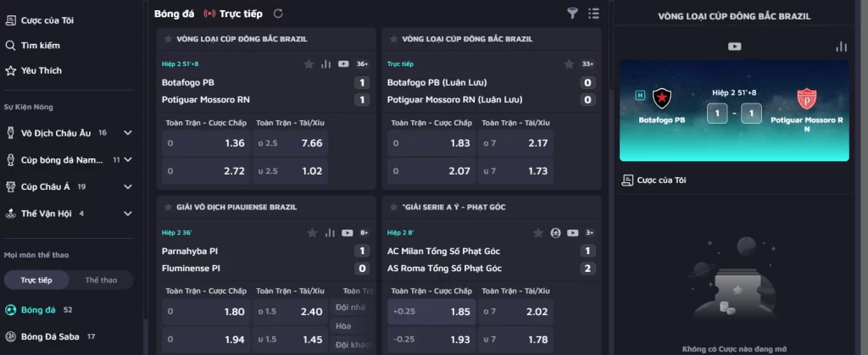Click the refresh icon beside Trực tiếp
The image size is (868, 355).
[278, 14]
